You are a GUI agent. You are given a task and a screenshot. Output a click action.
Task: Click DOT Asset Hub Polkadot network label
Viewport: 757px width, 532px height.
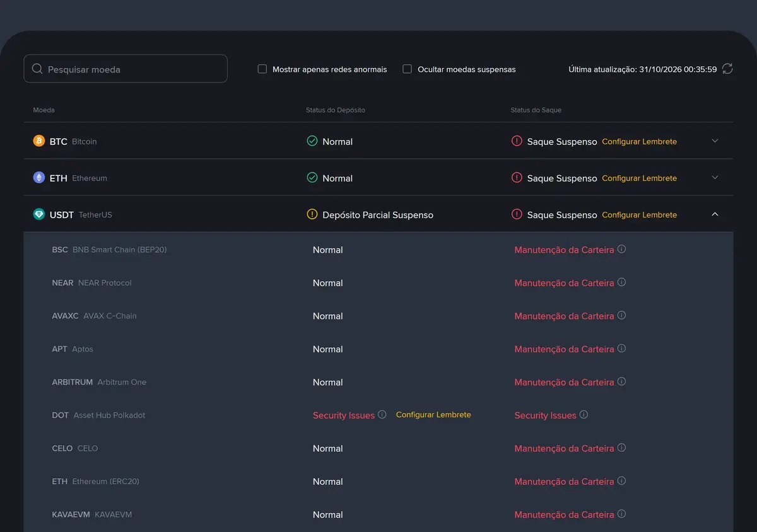click(x=98, y=415)
